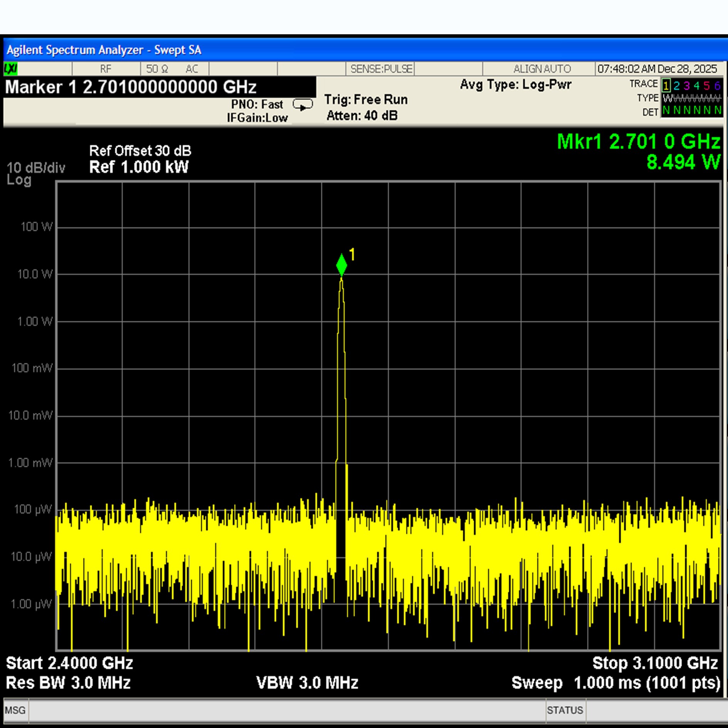Click the Ref 1.000 kW value

(139, 167)
